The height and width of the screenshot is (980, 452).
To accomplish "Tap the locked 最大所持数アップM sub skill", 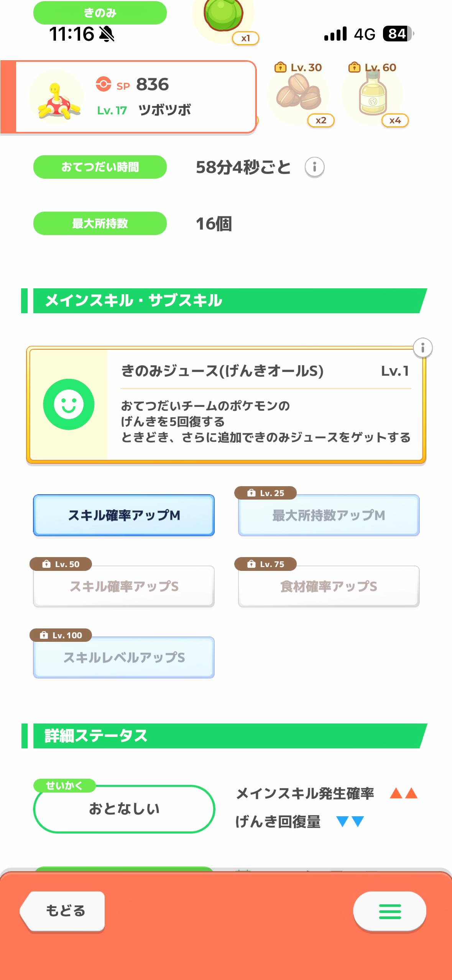I will pyautogui.click(x=329, y=515).
